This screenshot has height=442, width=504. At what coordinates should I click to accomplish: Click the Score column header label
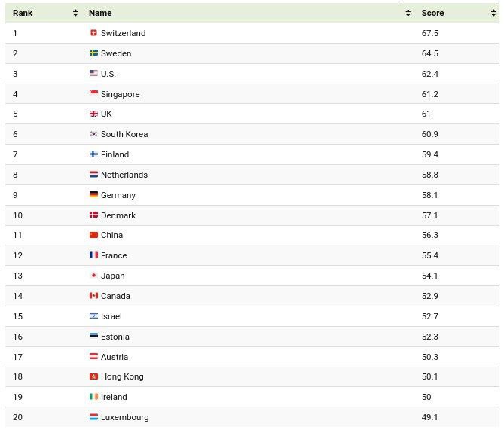pyautogui.click(x=432, y=13)
